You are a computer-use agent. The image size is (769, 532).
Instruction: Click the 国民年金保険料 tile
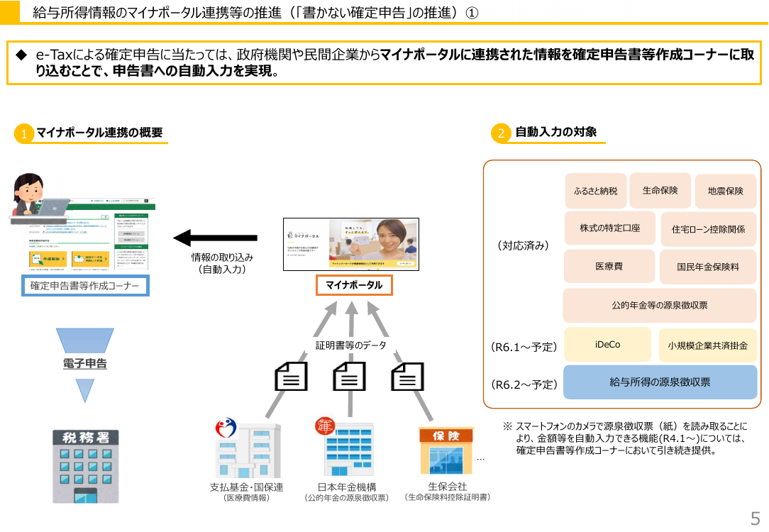708,267
